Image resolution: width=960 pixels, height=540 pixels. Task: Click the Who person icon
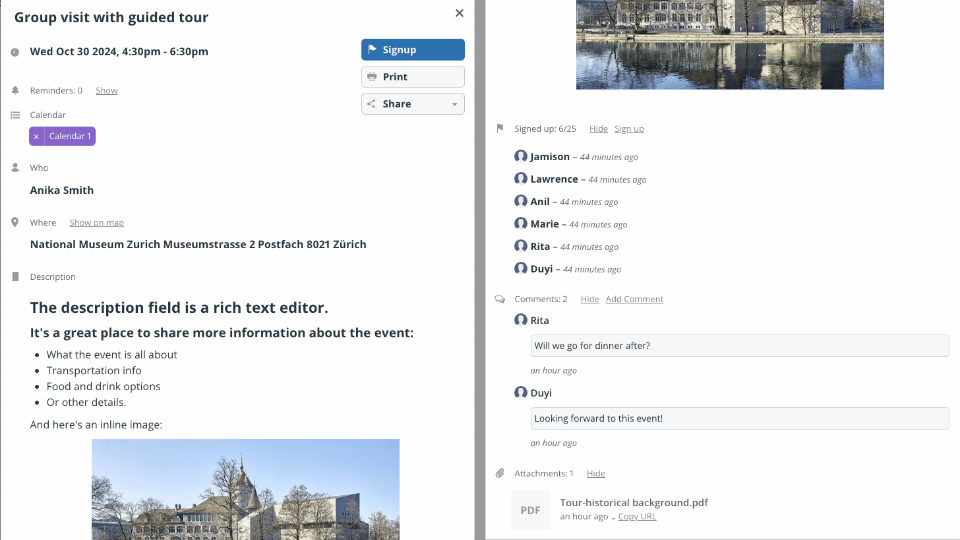[x=15, y=168]
